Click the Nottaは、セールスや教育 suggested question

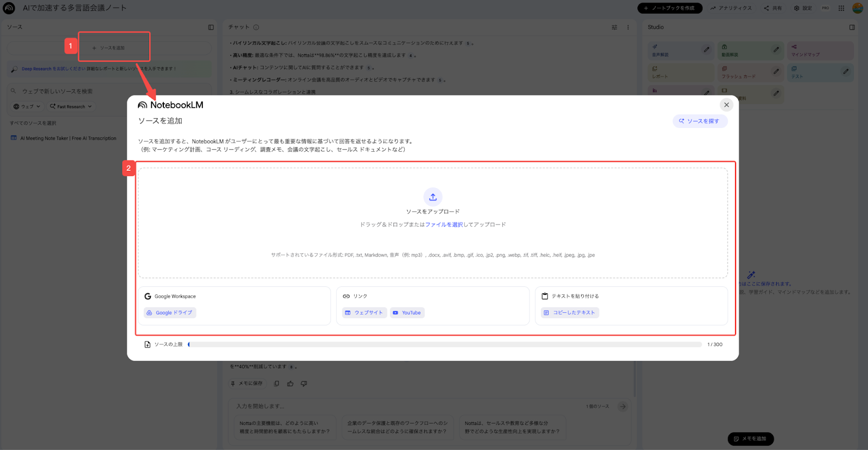[x=513, y=427]
